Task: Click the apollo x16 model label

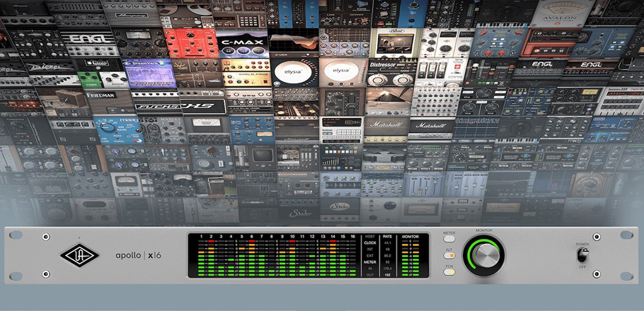Action: tap(139, 255)
